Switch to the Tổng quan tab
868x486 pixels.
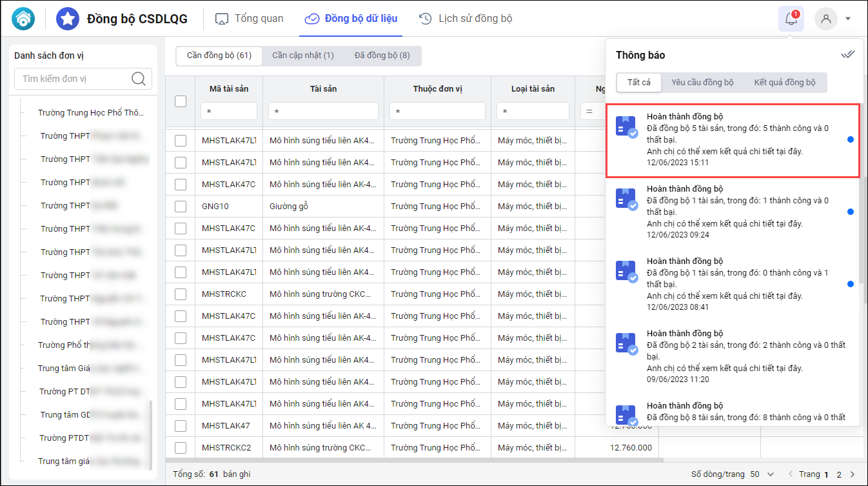[x=250, y=19]
